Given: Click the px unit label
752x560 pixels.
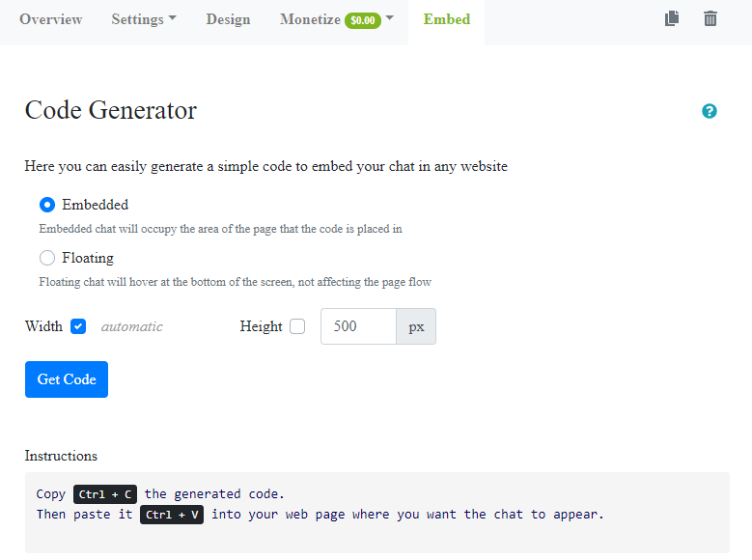Looking at the screenshot, I should pos(416,326).
